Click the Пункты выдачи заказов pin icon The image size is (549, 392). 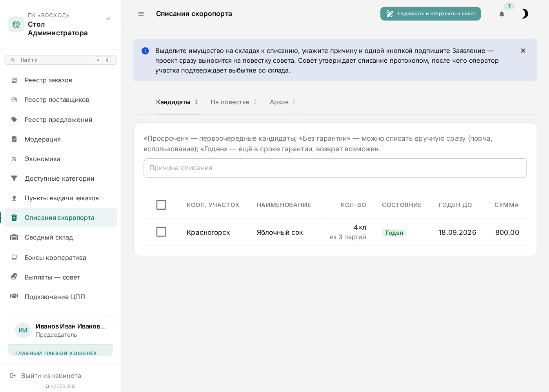point(14,198)
